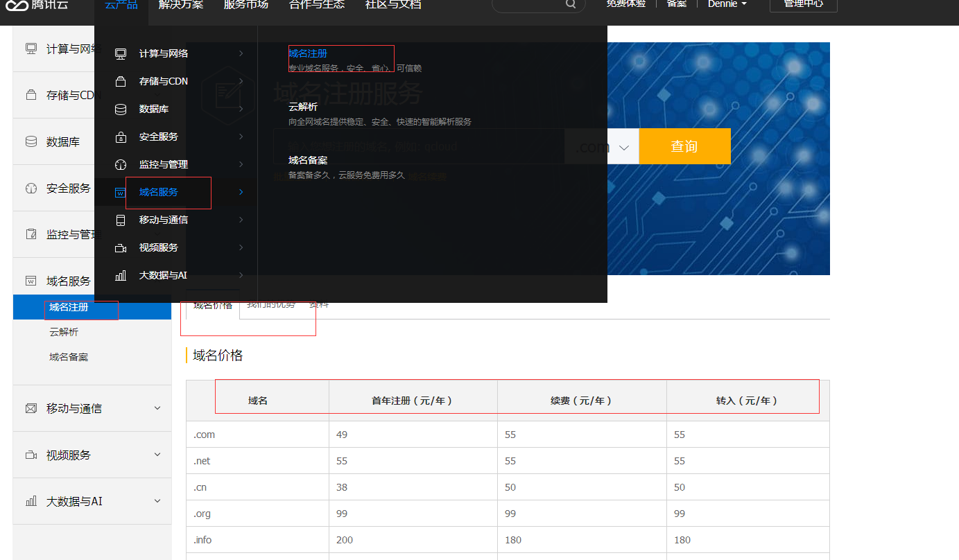Viewport: 959px width, 560px height.
Task: Expand 安全服务 arrow in dark dropdown menu
Action: pos(241,137)
